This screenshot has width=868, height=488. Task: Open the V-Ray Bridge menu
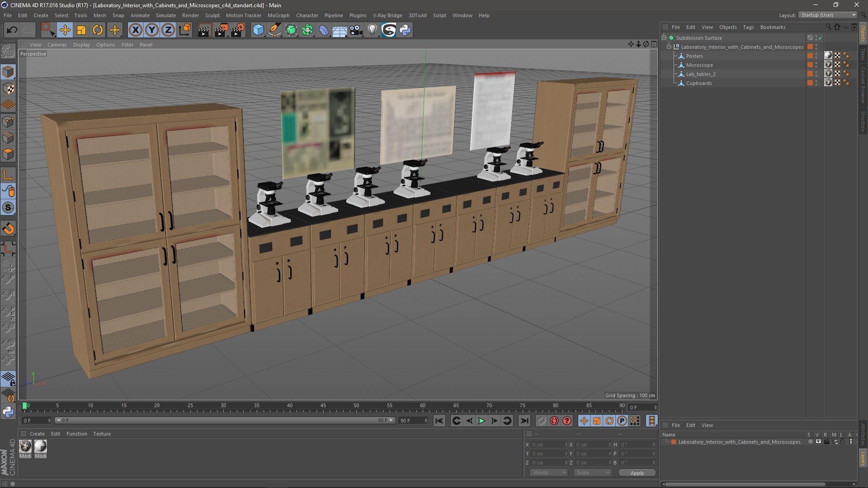point(387,15)
